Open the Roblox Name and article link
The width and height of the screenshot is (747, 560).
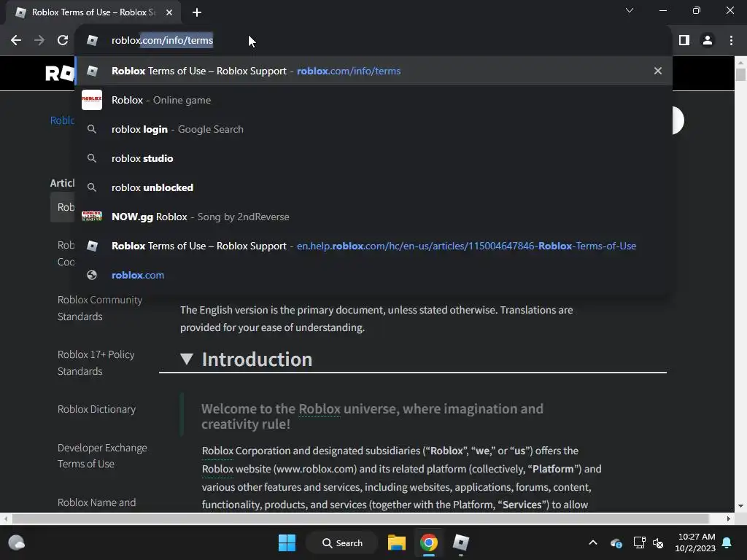click(x=96, y=502)
